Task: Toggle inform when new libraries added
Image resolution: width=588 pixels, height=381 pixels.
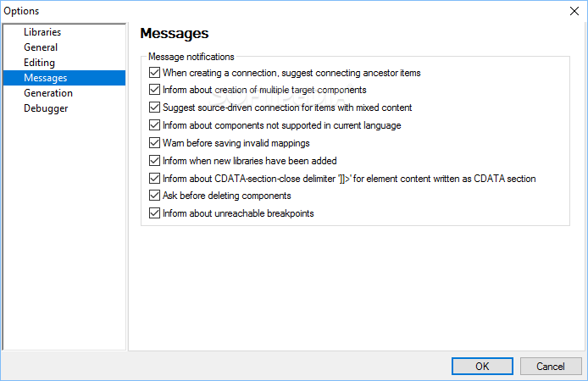Action: tap(154, 160)
